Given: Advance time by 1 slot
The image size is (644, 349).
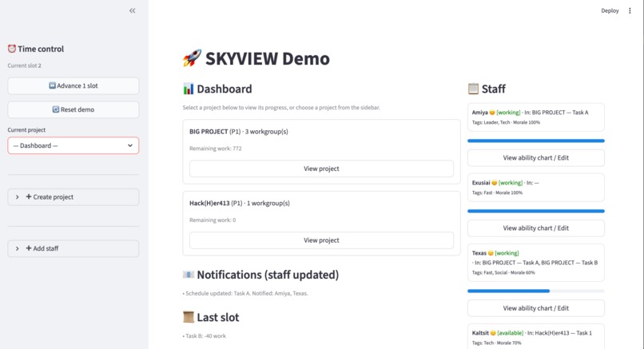Looking at the screenshot, I should pos(73,85).
